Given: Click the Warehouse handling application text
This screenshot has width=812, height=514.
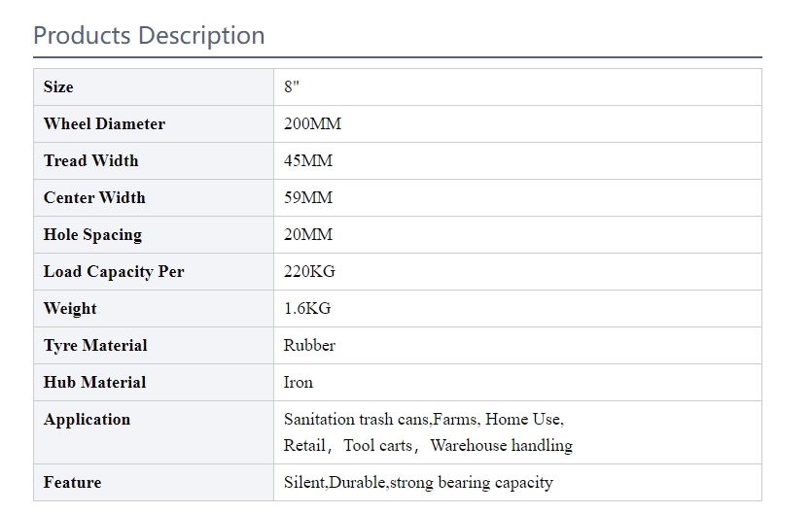Looking at the screenshot, I should point(501,446).
